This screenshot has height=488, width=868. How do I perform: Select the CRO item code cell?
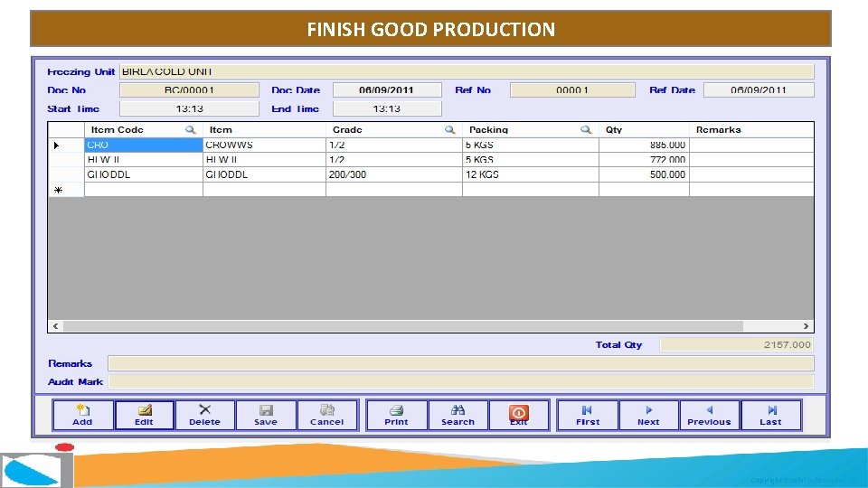[144, 145]
